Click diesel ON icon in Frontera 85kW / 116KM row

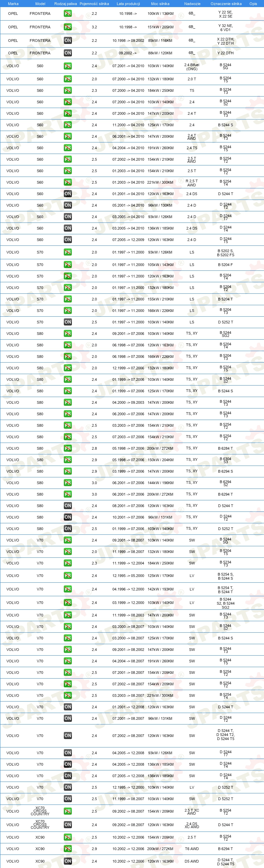pyautogui.click(x=68, y=41)
